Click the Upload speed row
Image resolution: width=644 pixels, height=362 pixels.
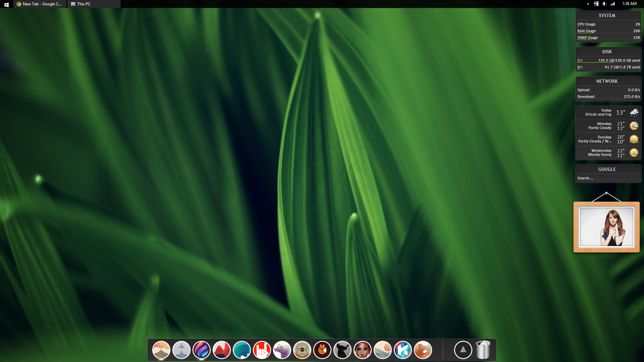[x=608, y=90]
